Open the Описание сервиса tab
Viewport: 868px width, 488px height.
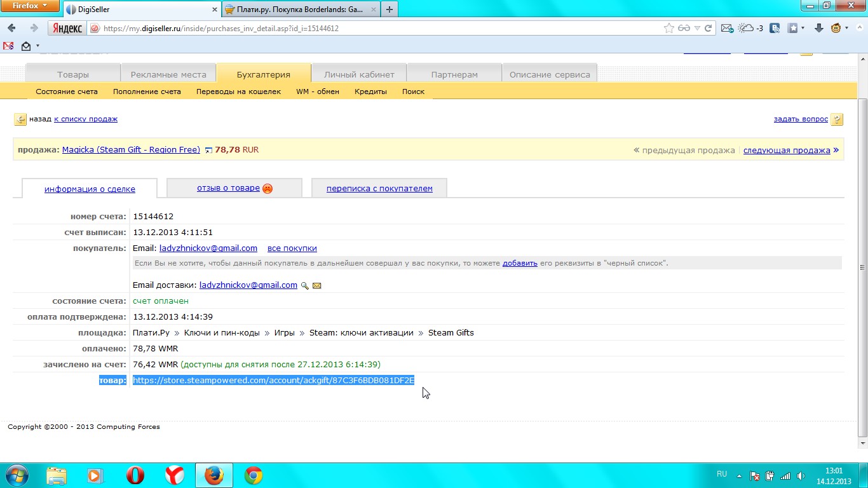tap(550, 74)
